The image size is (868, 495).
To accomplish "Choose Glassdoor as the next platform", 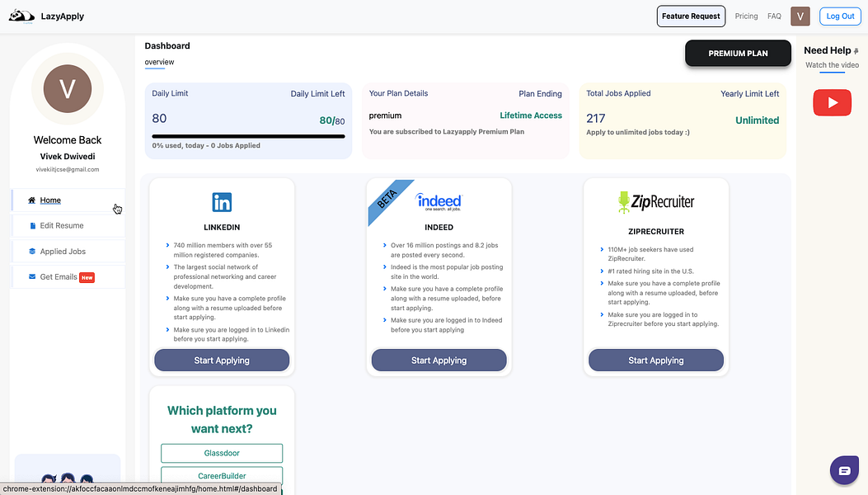I will 221,453.
